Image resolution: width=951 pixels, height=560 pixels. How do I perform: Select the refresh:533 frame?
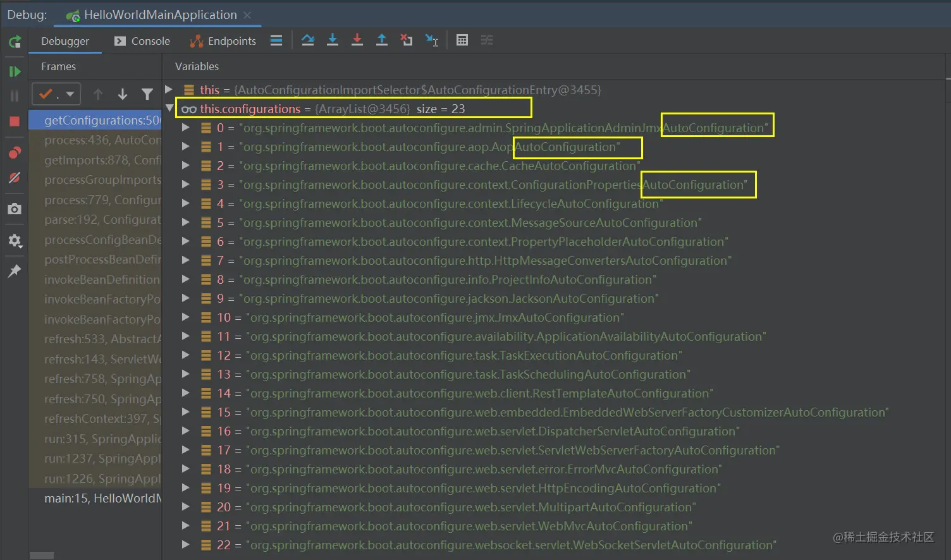(x=95, y=339)
